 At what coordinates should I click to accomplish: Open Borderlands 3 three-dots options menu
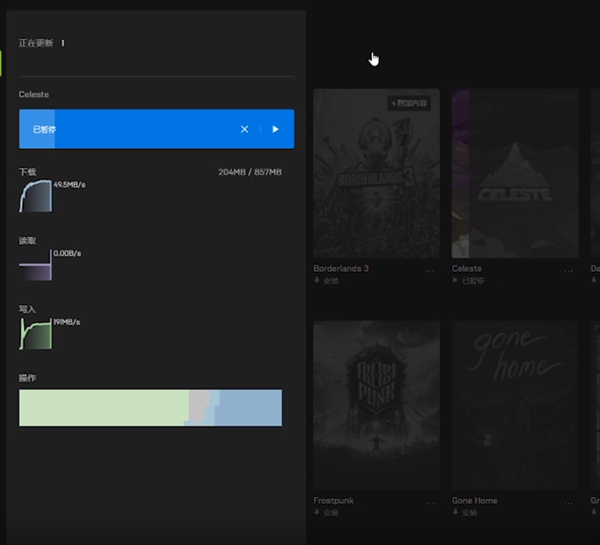tap(430, 270)
